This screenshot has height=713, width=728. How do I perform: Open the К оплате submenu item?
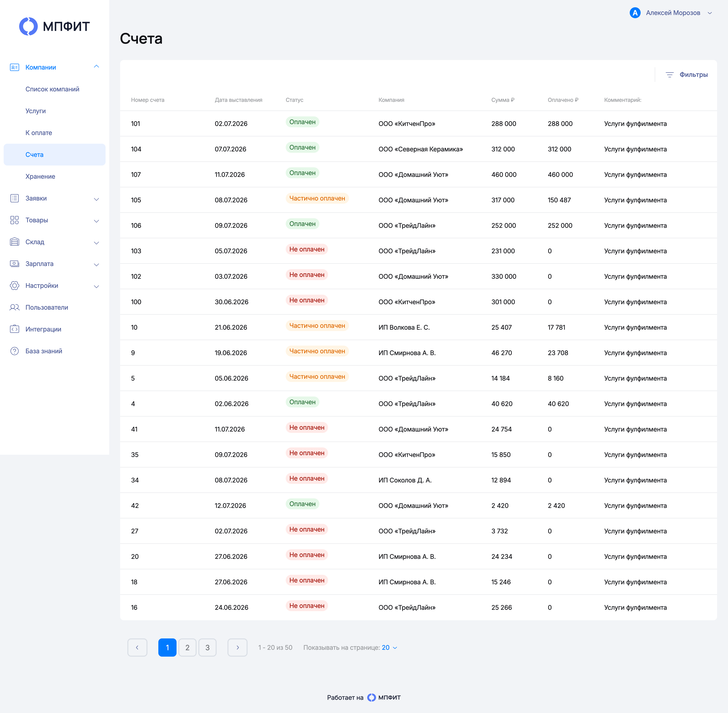click(39, 133)
